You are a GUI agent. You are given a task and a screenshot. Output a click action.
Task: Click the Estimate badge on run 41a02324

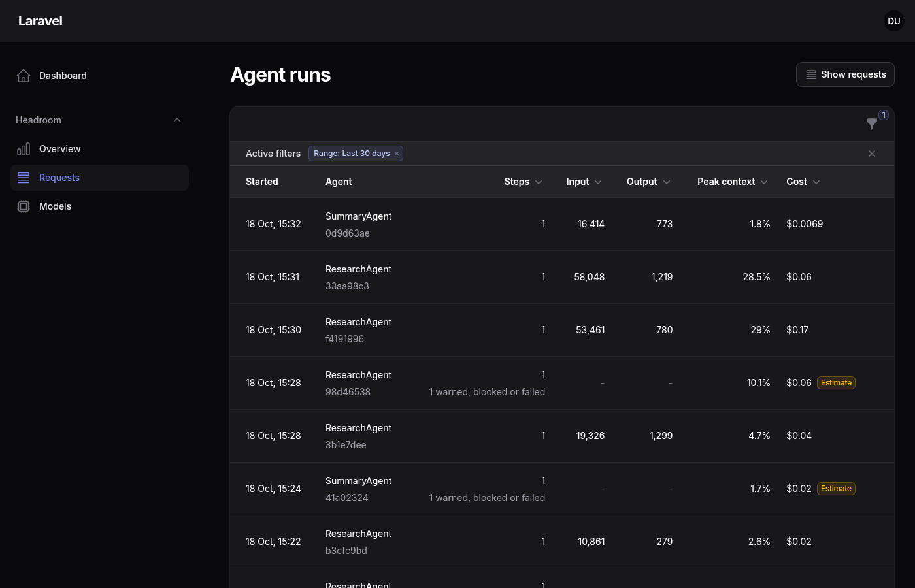point(836,489)
